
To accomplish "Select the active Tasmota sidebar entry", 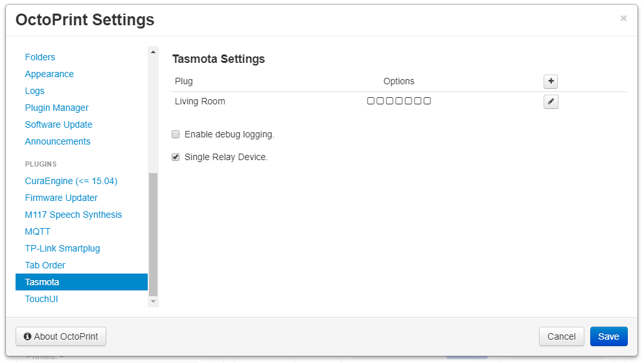I will pyautogui.click(x=82, y=282).
